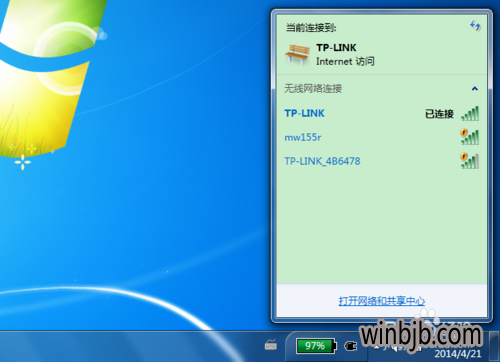
Task: Collapse the wireless network connection section
Action: tap(475, 89)
